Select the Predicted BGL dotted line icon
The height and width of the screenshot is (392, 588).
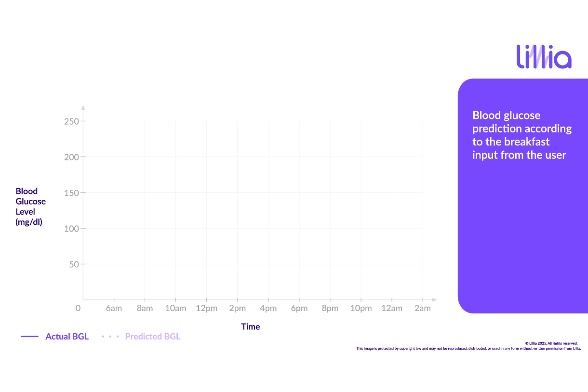[x=110, y=336]
